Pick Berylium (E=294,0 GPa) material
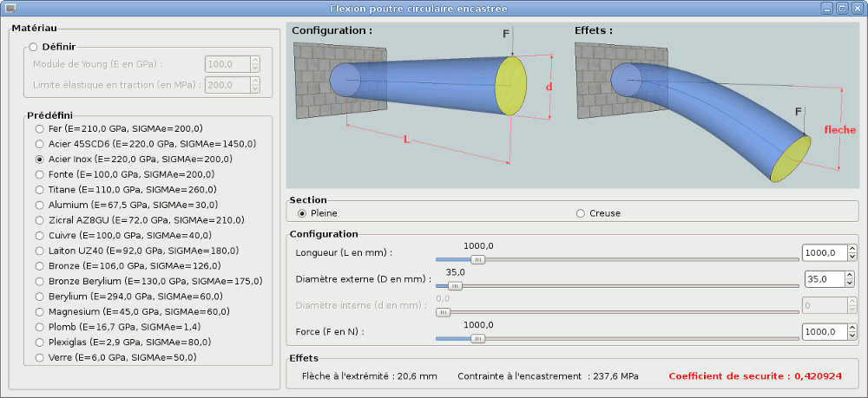 39,296
